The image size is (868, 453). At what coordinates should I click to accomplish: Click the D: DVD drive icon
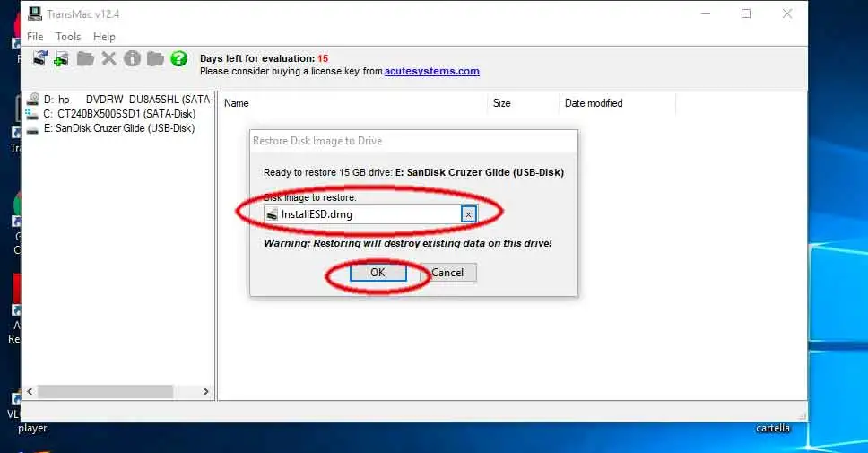coord(33,100)
